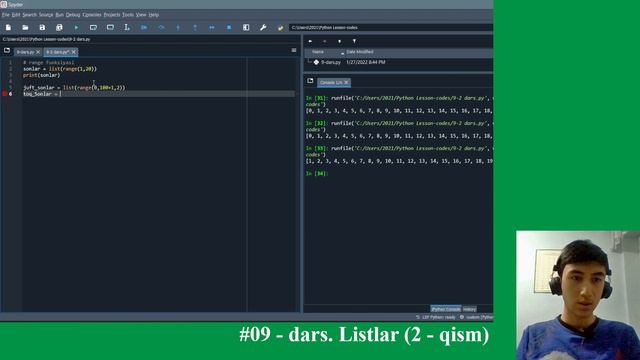The height and width of the screenshot is (360, 640).
Task: Browse editor tabs folder icon
Action: click(x=7, y=51)
